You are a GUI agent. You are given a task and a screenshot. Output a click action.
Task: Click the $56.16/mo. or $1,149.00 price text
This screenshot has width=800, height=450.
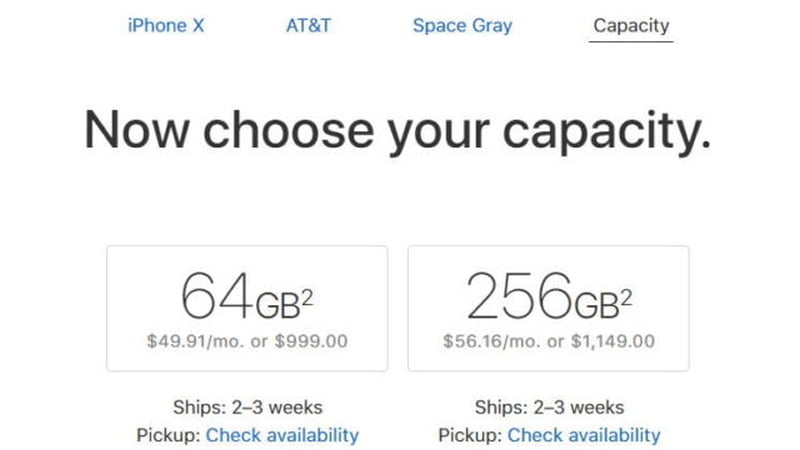pos(549,341)
